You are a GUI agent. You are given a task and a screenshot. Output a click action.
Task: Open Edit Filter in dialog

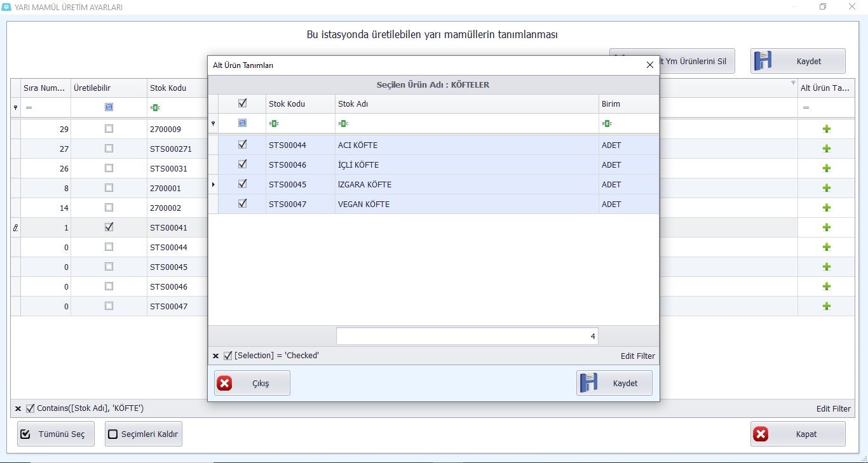[637, 356]
